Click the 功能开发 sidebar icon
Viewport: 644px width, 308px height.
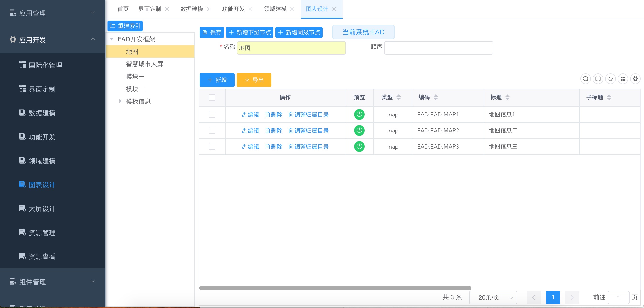[23, 137]
